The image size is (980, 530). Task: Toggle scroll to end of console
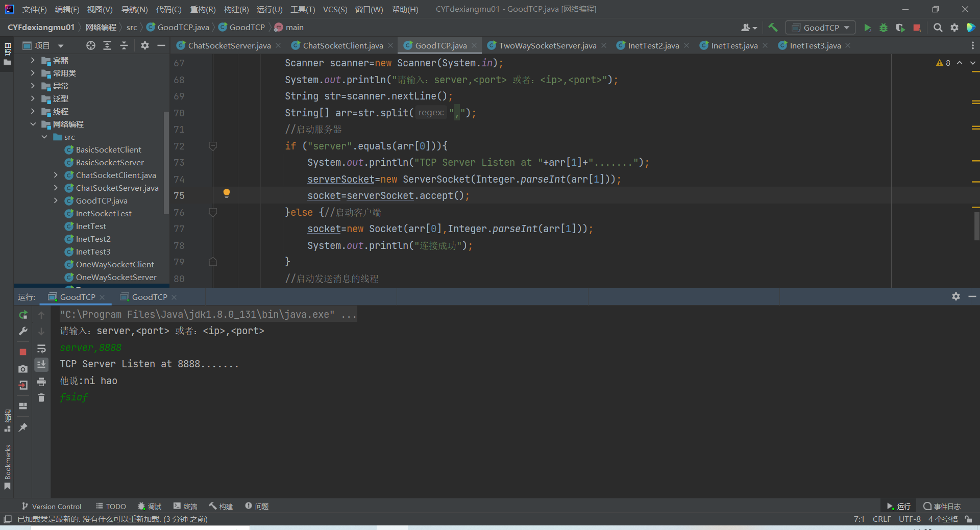pos(41,364)
